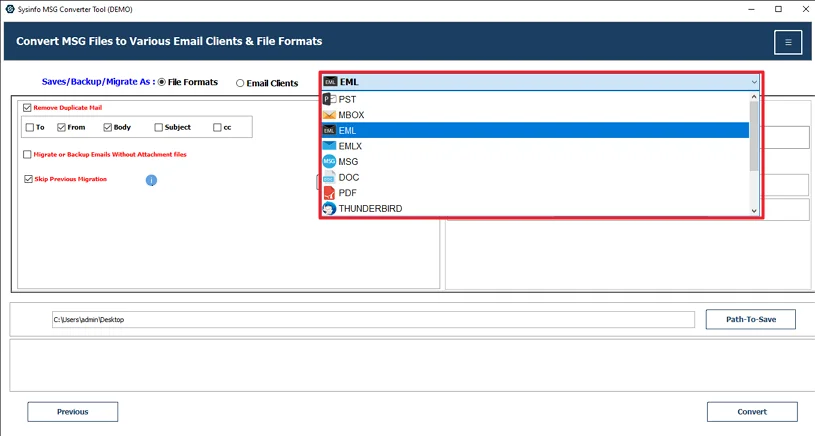The height and width of the screenshot is (436, 815).
Task: Enable the cc duplicate filter checkbox
Action: pos(217,127)
